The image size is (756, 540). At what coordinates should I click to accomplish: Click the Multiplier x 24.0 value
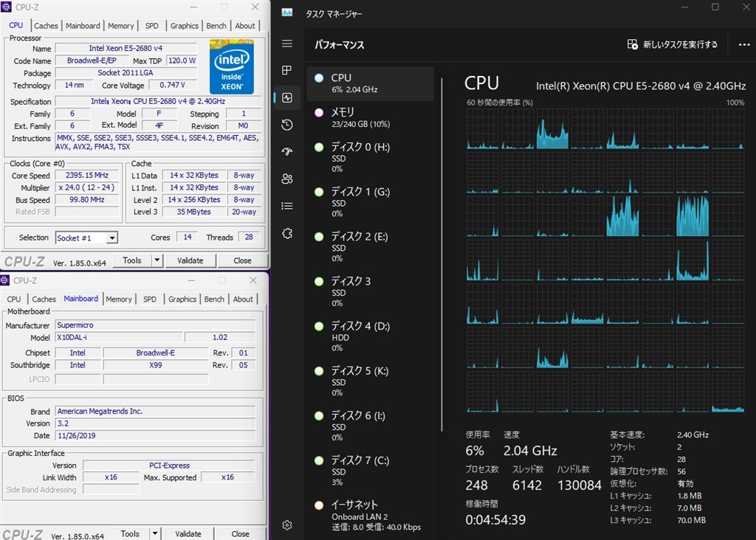point(87,187)
